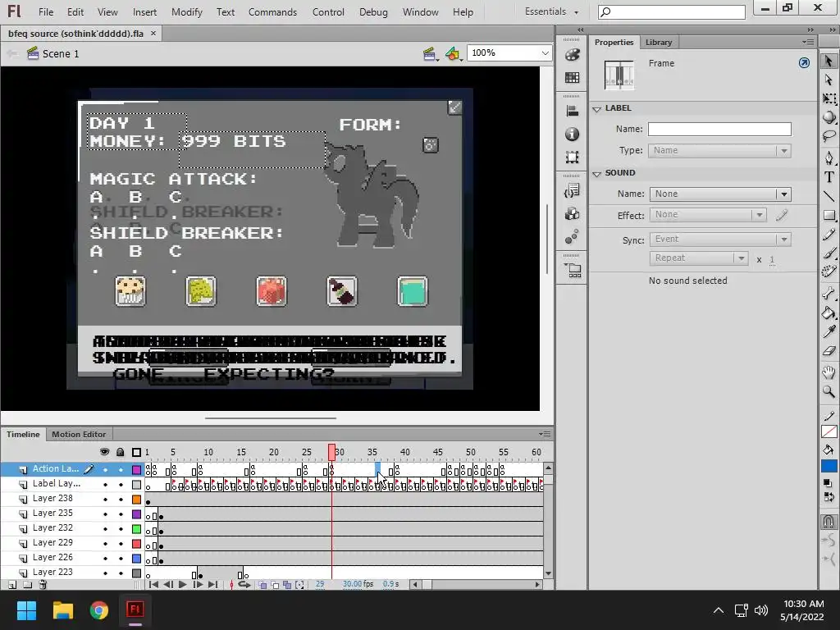The height and width of the screenshot is (630, 840).
Task: Collapse the LABEL section
Action: point(597,109)
